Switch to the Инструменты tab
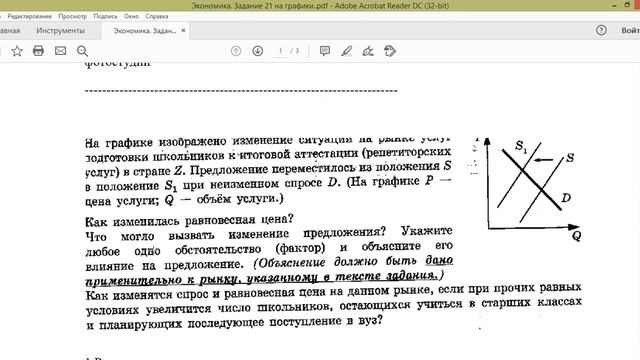 click(60, 31)
